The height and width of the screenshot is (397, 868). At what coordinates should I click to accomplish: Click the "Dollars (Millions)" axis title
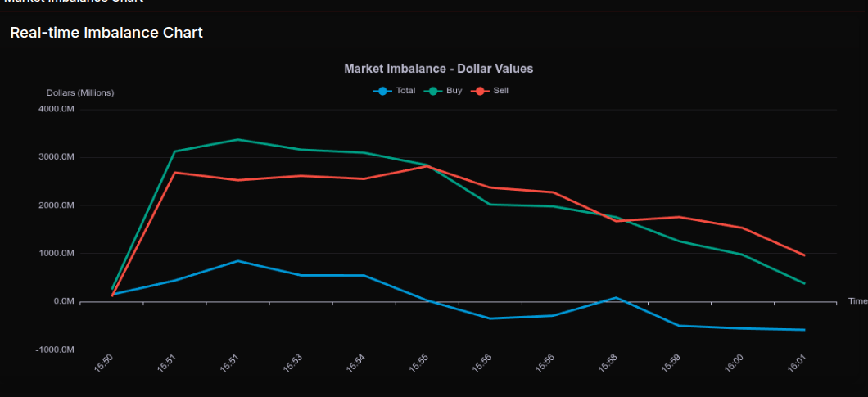point(79,92)
